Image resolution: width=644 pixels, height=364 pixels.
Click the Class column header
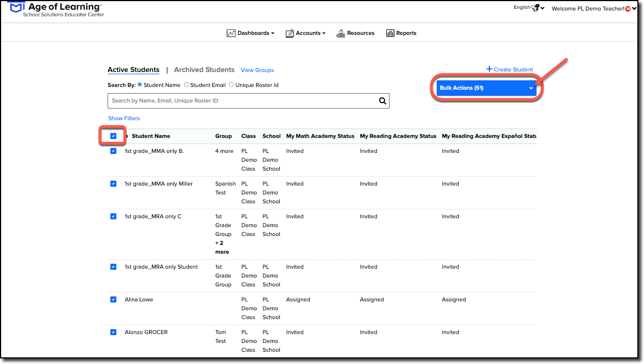coord(248,136)
